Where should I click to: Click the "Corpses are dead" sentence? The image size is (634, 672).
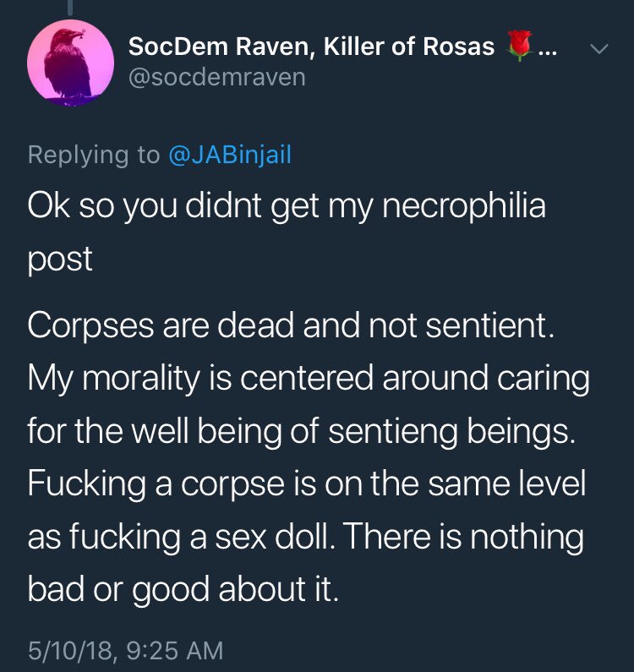tap(290, 328)
